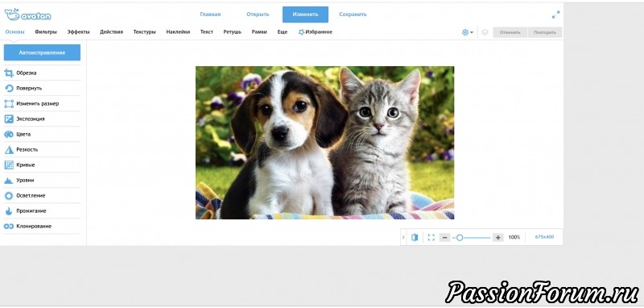Expand the bottom zoom panel chevron
This screenshot has height=308, width=644.
coord(403,237)
